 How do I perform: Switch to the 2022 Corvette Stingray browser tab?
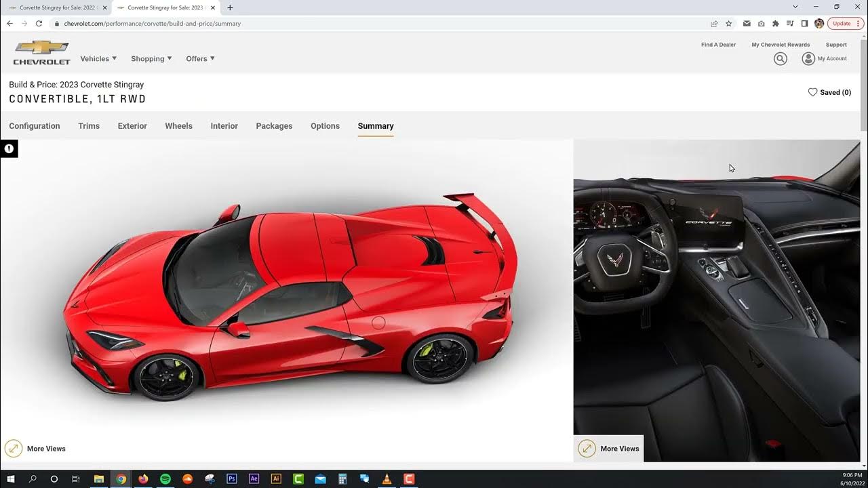(56, 7)
